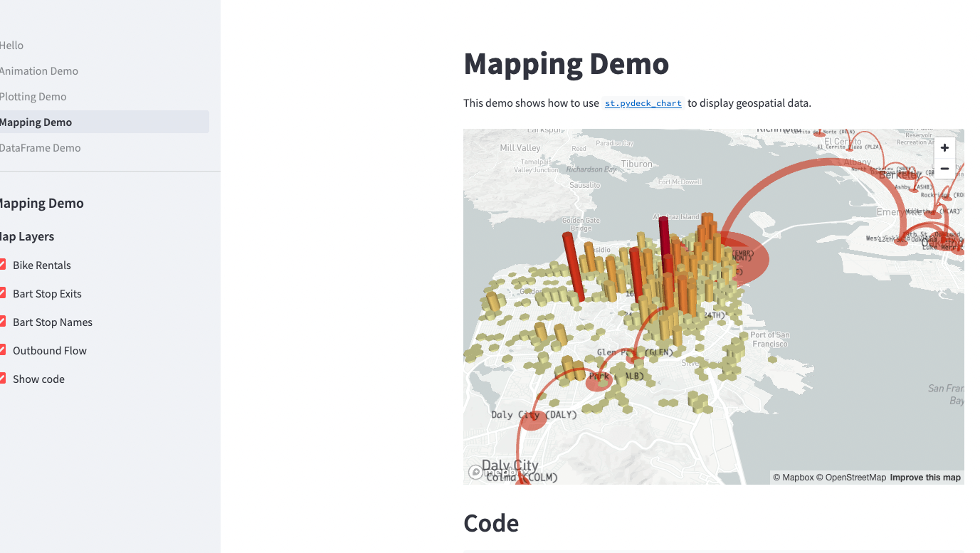
Task: Toggle the Bike Rentals layer checkbox
Action: (3, 265)
